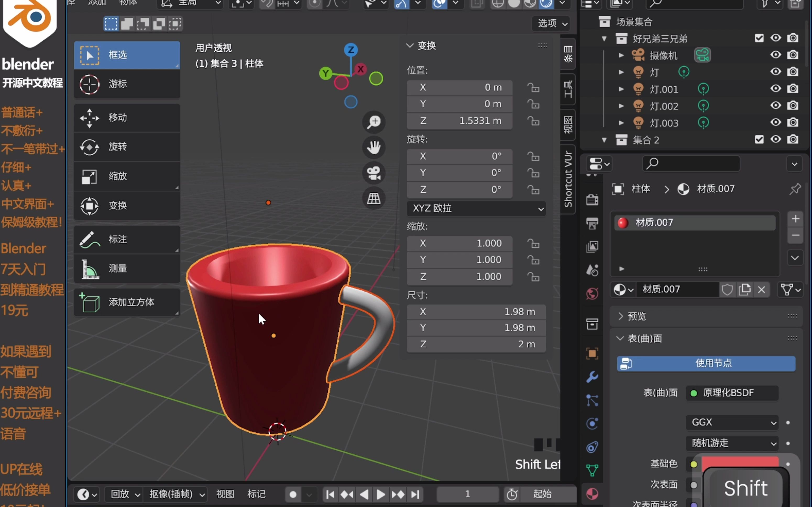Toggle perspective/orthographic grid view icon

tap(374, 198)
